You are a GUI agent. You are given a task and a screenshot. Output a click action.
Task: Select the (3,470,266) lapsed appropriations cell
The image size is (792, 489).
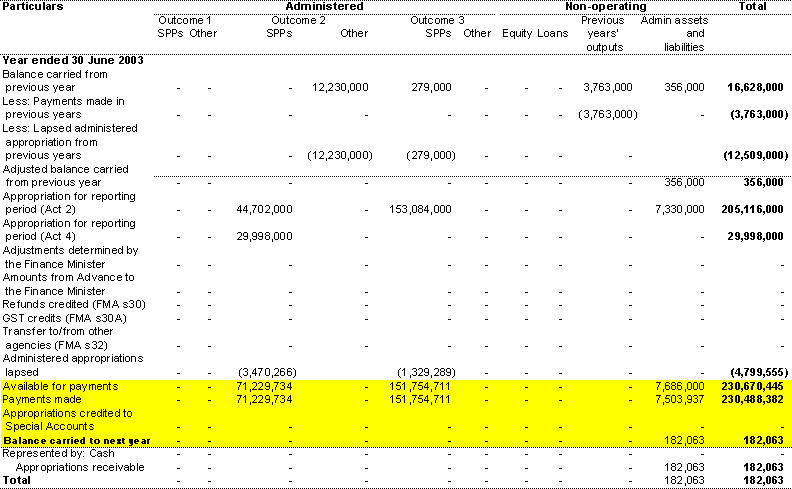coord(265,372)
